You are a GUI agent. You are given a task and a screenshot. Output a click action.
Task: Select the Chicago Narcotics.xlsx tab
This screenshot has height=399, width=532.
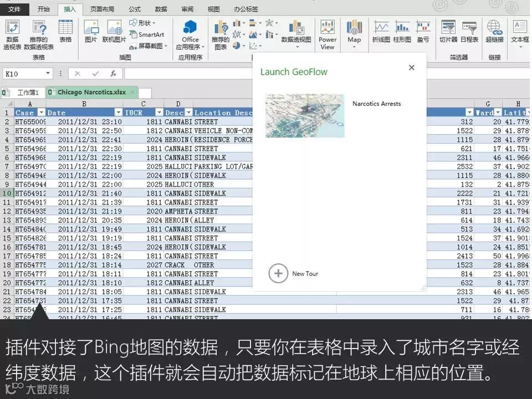tap(91, 93)
